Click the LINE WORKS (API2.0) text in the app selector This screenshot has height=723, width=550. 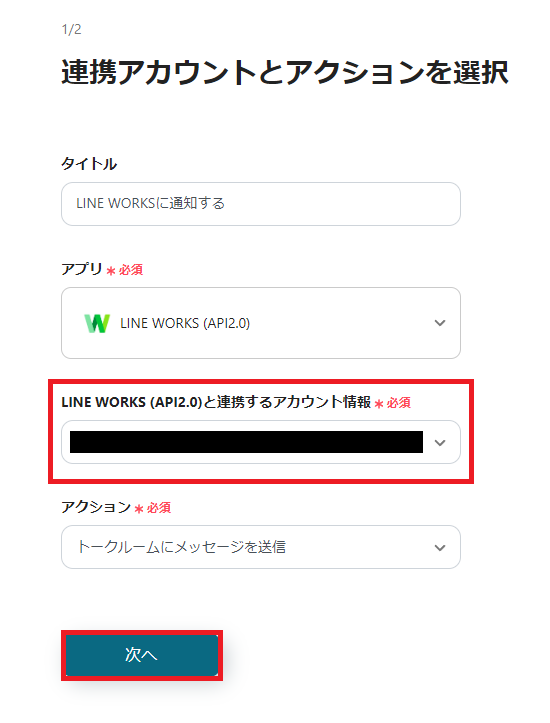[185, 323]
